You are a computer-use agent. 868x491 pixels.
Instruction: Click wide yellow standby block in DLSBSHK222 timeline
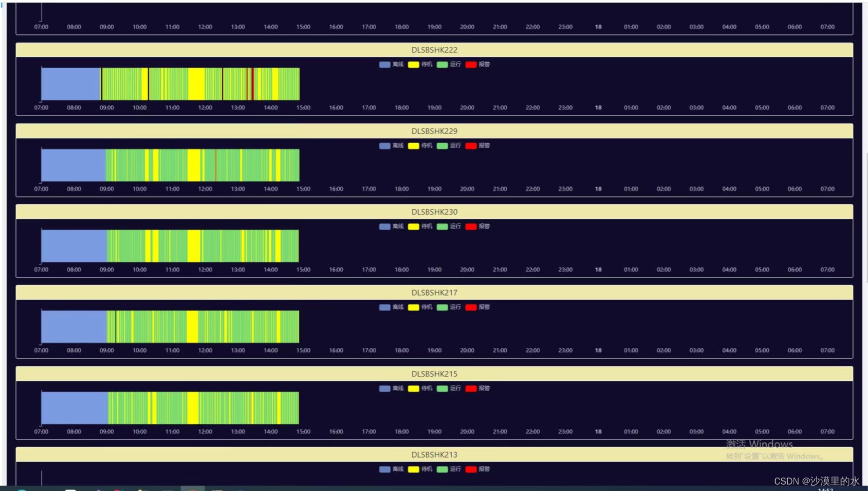[197, 84]
